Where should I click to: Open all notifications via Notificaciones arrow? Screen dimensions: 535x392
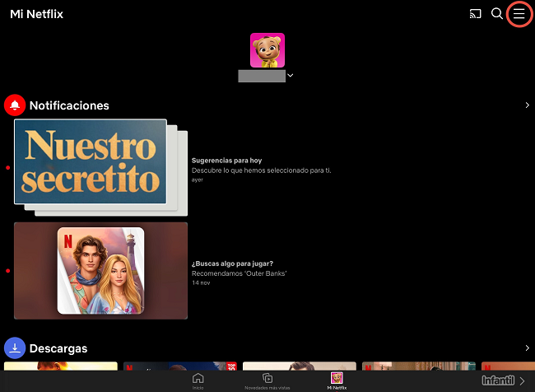[x=527, y=105]
